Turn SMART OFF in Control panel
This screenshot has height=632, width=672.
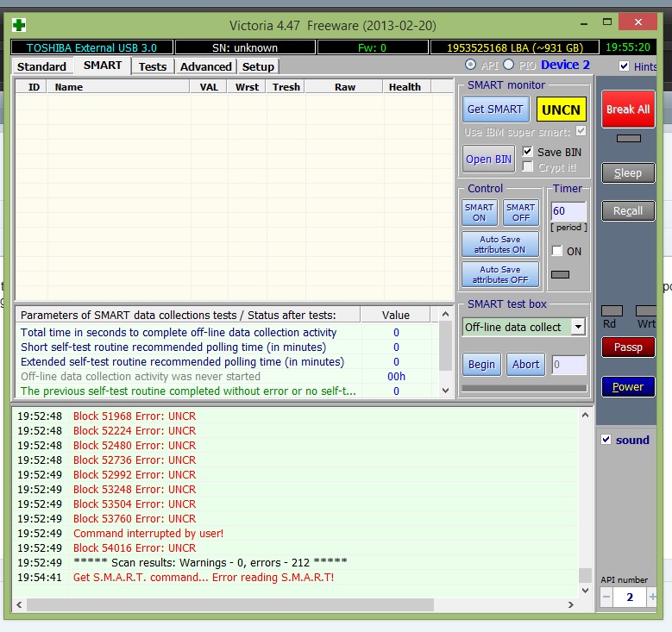(x=520, y=212)
